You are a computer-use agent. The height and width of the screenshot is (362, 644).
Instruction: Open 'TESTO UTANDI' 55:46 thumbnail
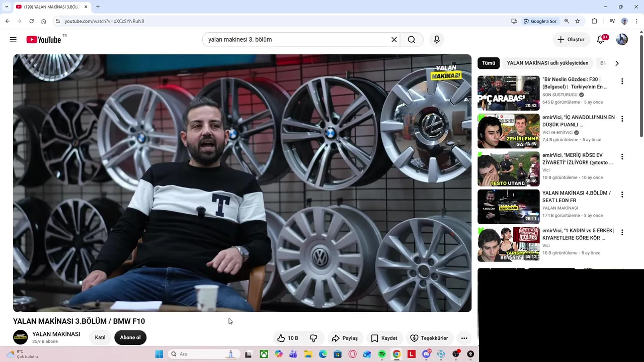click(508, 168)
